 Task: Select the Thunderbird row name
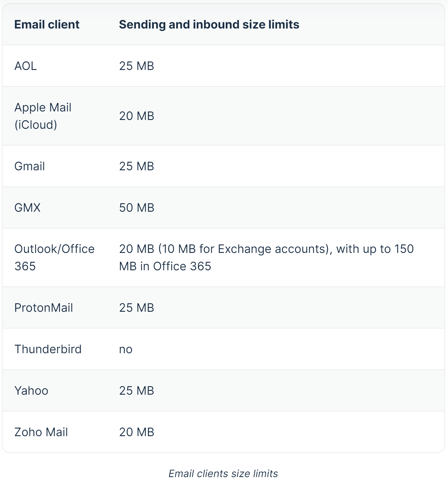pyautogui.click(x=48, y=349)
